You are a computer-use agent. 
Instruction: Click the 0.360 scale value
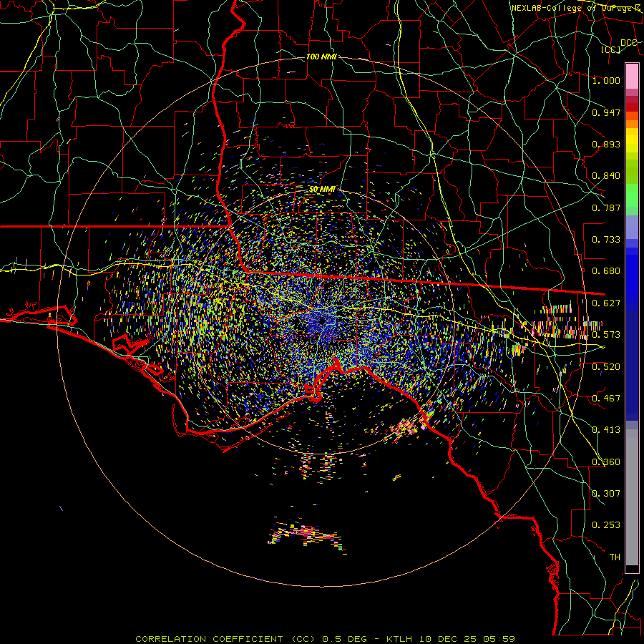tap(606, 462)
